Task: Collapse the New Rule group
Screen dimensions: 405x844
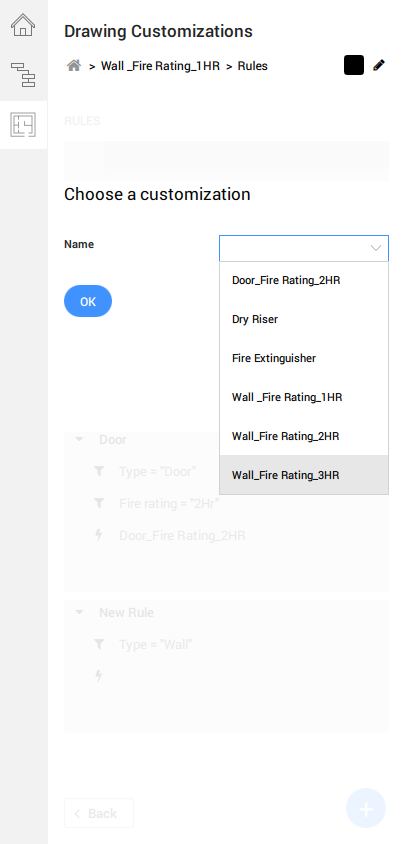Action: (x=79, y=612)
